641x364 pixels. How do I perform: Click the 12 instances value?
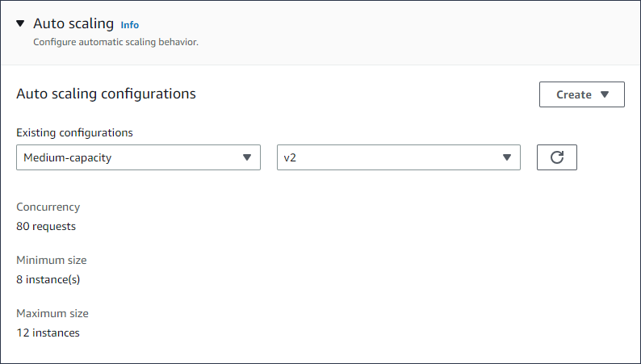pos(48,332)
